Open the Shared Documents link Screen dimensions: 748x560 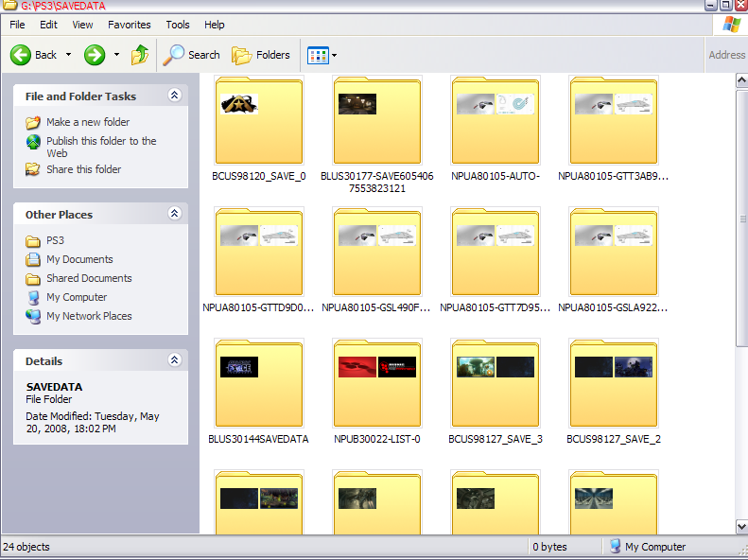[x=89, y=278]
